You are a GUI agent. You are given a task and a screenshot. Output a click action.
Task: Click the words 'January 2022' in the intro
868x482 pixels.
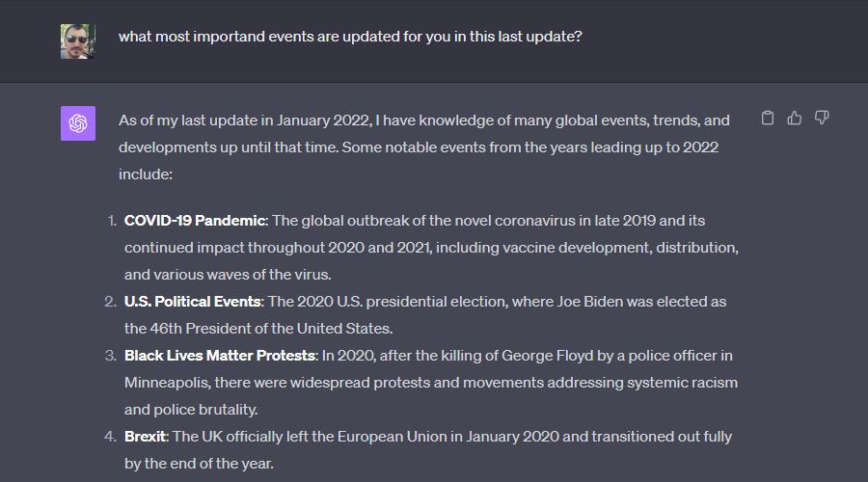pos(323,120)
